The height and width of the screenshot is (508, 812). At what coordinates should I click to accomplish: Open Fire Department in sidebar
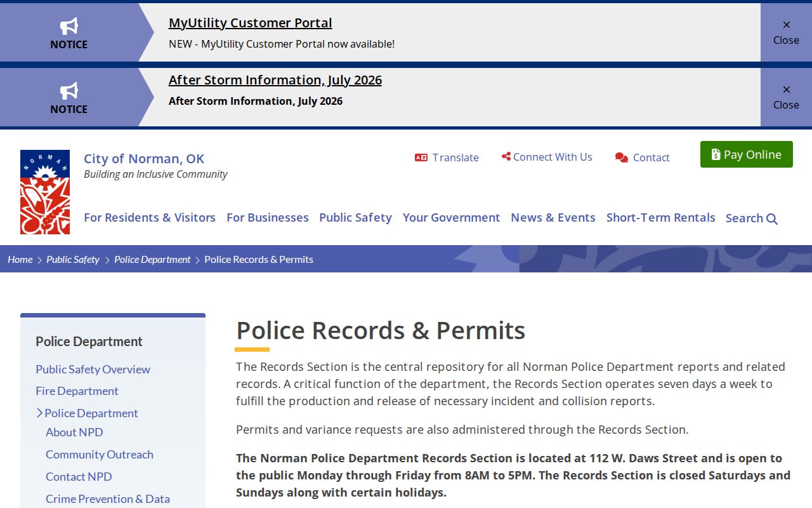point(77,391)
